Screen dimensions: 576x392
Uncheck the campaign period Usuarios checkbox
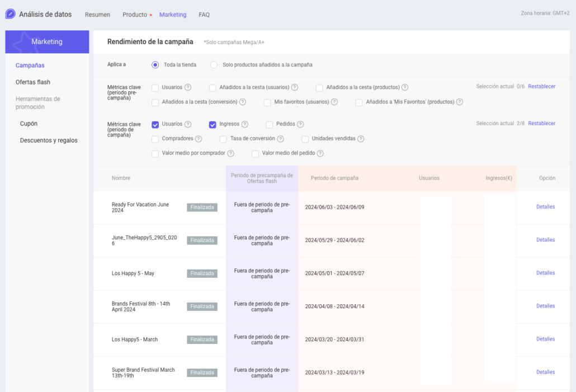pos(155,124)
